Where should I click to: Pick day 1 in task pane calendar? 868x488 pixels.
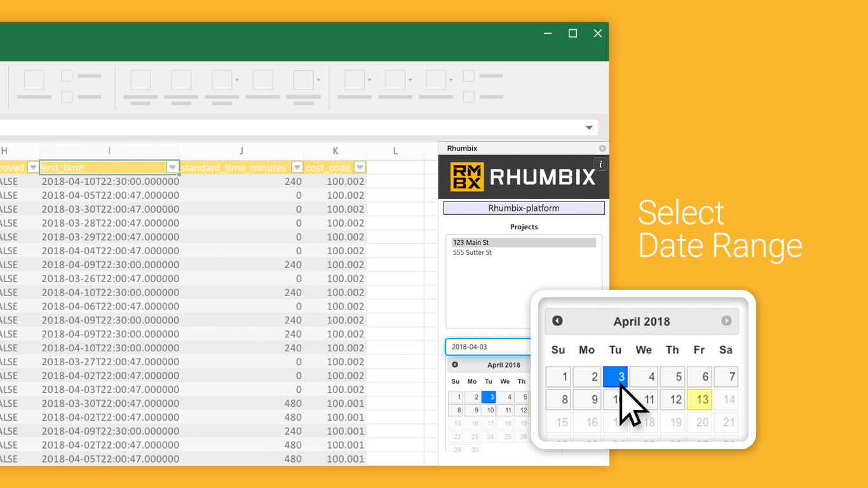tap(456, 397)
